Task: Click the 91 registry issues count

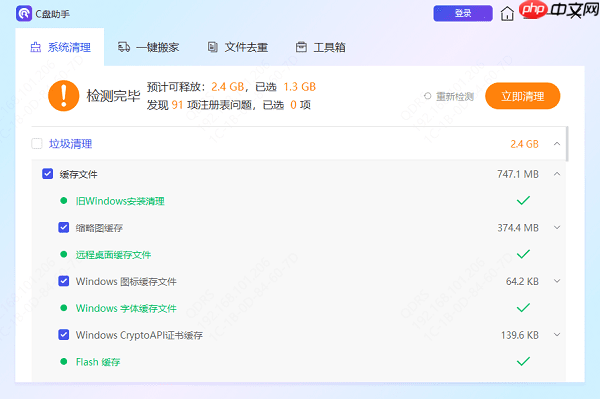Action: pyautogui.click(x=177, y=105)
